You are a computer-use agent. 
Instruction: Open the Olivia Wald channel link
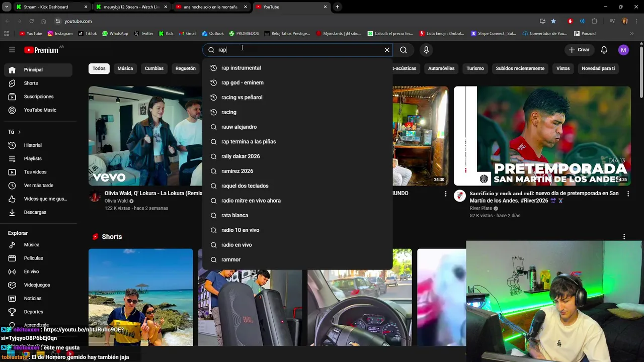pos(116,201)
